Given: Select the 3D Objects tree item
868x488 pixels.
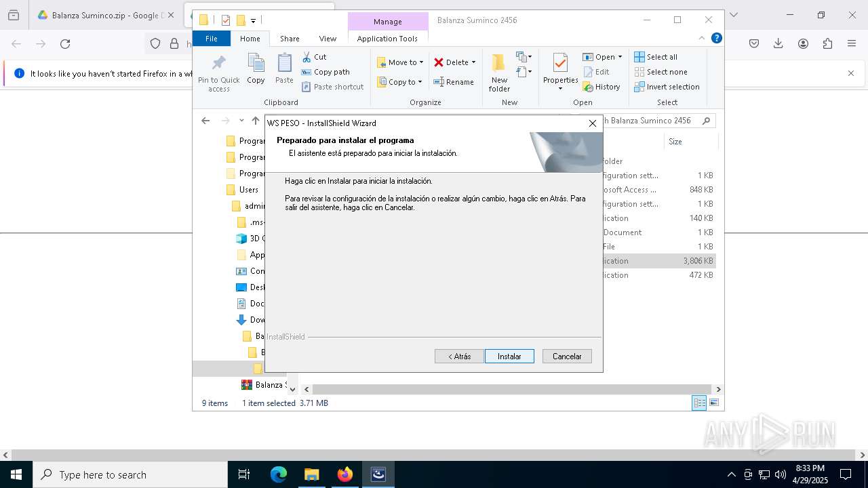Looking at the screenshot, I should [250, 239].
